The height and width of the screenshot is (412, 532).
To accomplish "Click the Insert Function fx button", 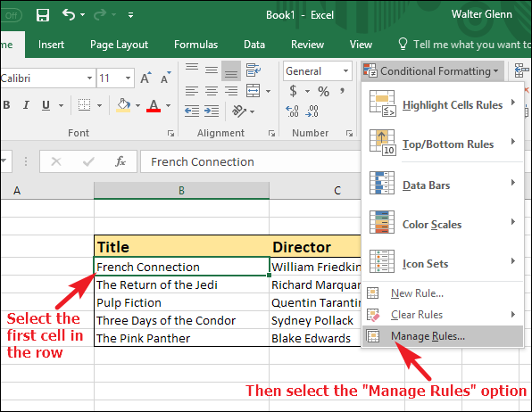I will (x=121, y=161).
